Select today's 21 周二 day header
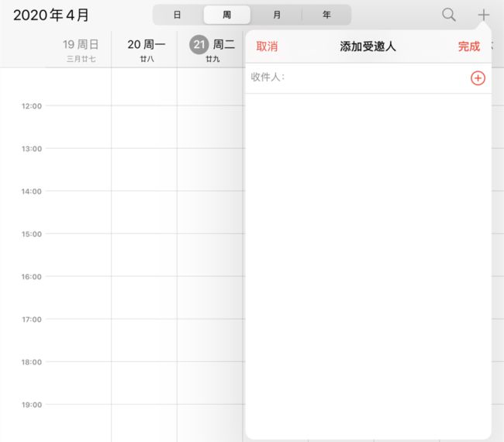This screenshot has height=442, width=504. coord(212,44)
